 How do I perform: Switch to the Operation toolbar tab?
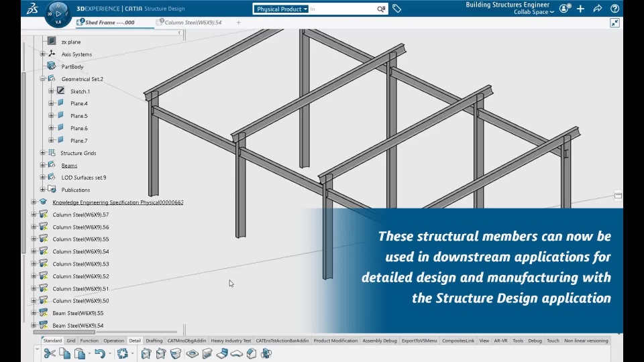[x=114, y=341]
